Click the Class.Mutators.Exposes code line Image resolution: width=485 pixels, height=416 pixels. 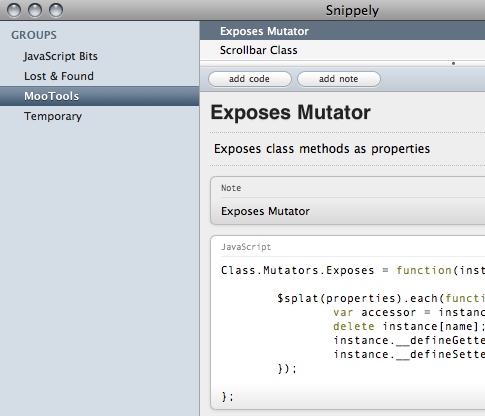(353, 270)
